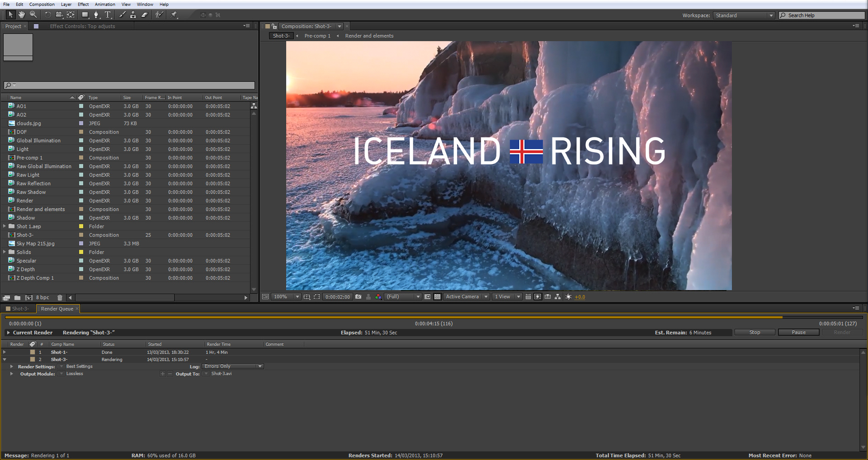
Task: Expand the Current Render details
Action: click(x=8, y=333)
